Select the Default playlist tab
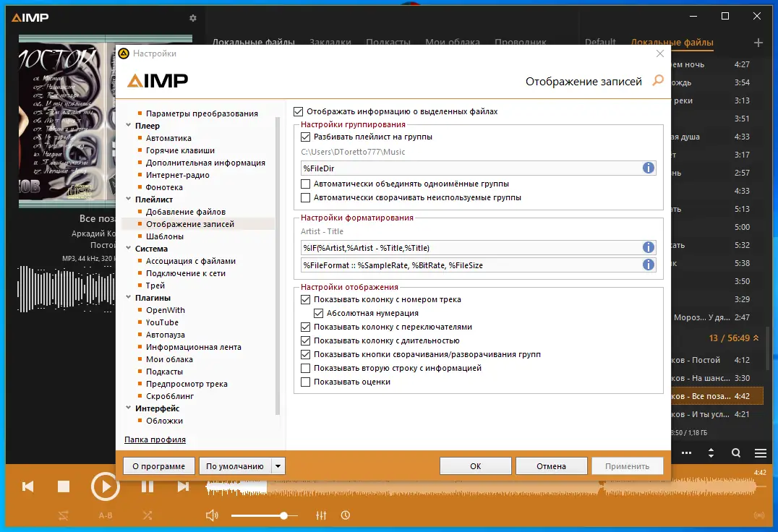The height and width of the screenshot is (532, 778). (x=600, y=43)
